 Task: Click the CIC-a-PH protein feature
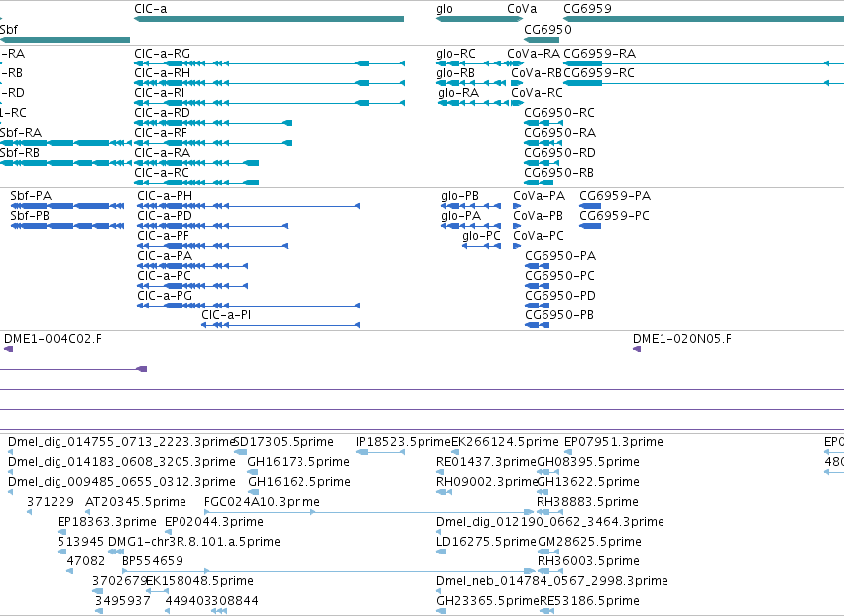pyautogui.click(x=249, y=206)
